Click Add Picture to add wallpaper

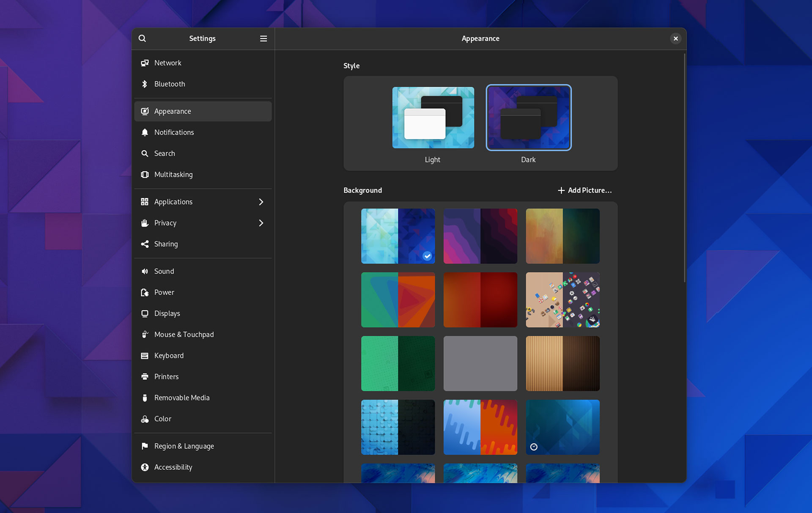pyautogui.click(x=584, y=190)
